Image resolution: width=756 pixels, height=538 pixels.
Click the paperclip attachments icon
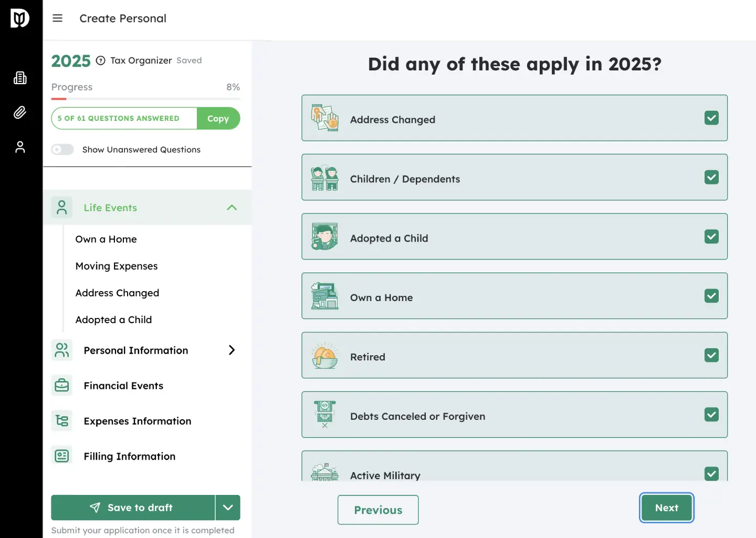20,112
